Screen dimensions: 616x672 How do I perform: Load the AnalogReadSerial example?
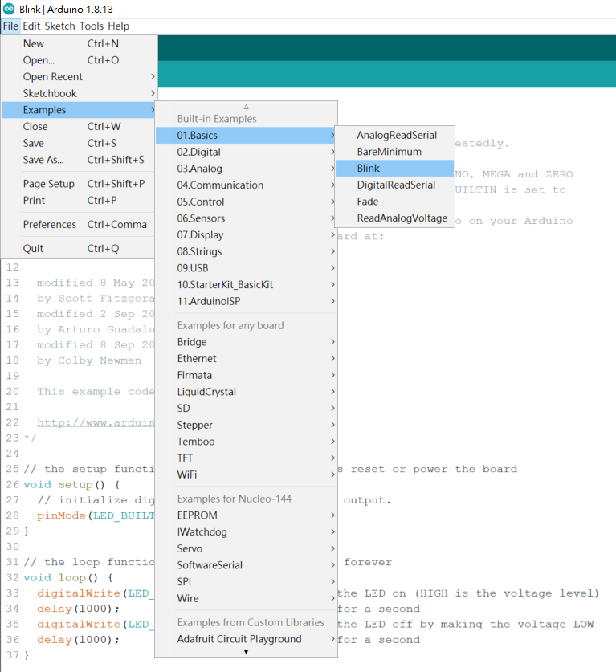[x=394, y=136]
